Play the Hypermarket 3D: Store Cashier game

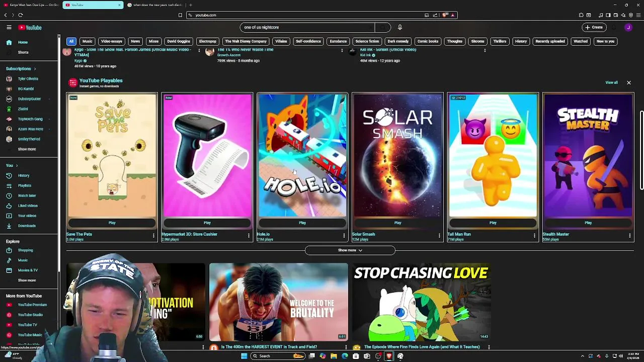point(207,223)
